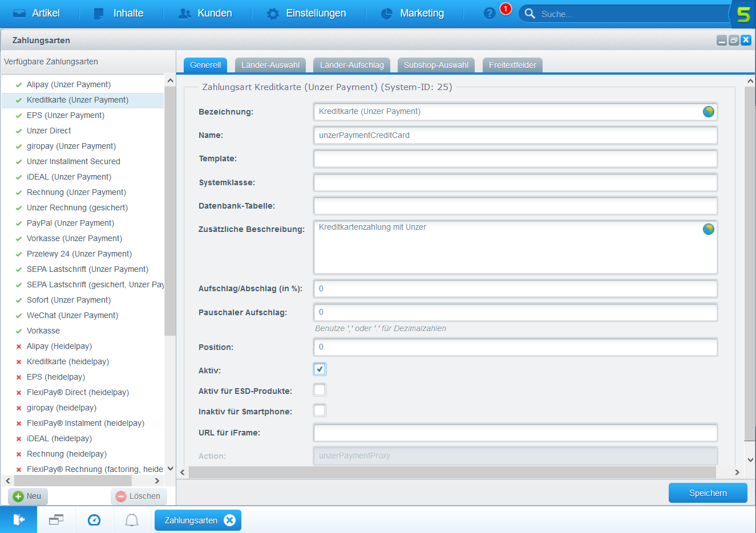Screen dimensions: 756x533
Task: Click payment list scroll down arrow
Action: pyautogui.click(x=170, y=469)
